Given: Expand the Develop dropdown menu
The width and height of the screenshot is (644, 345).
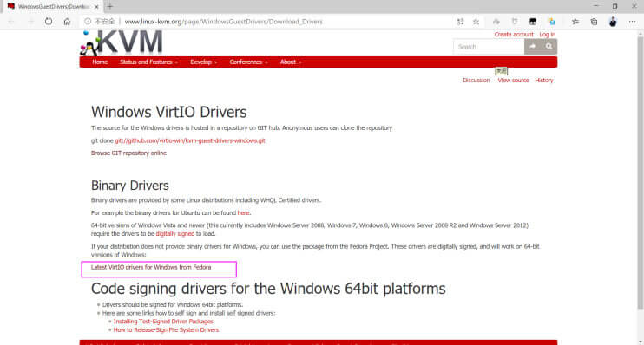Looking at the screenshot, I should point(204,62).
